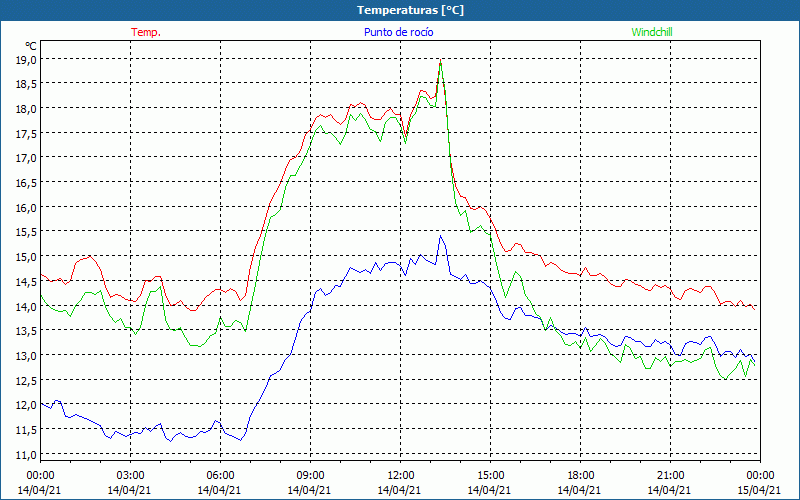The height and width of the screenshot is (500, 800).
Task: Click the 12,5 y-axis value
Action: coord(26,381)
